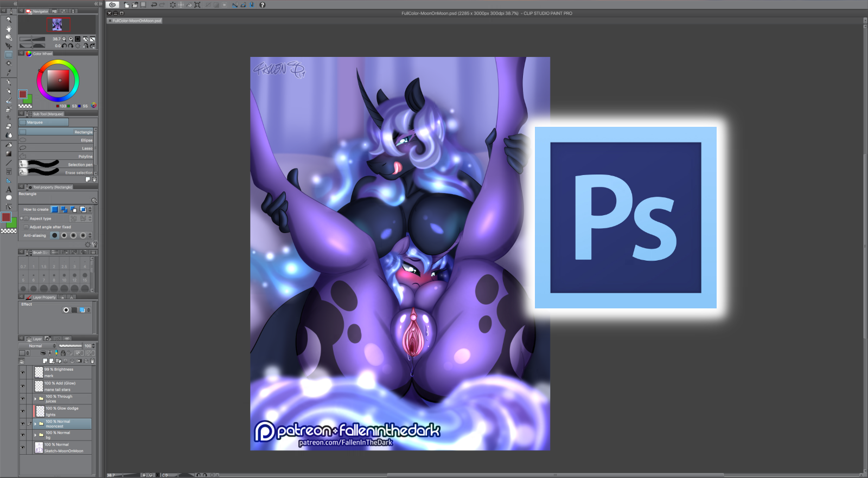Hide the mooncest layer folder
The height and width of the screenshot is (478, 868).
click(23, 424)
